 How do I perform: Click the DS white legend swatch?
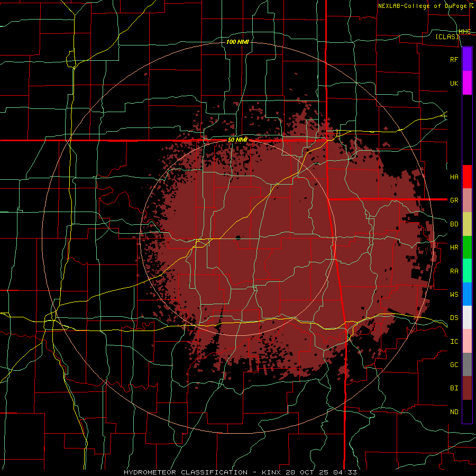467,317
